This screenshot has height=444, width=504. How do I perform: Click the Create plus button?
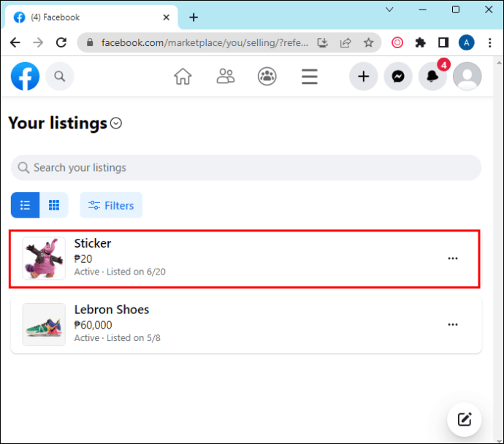click(x=364, y=77)
